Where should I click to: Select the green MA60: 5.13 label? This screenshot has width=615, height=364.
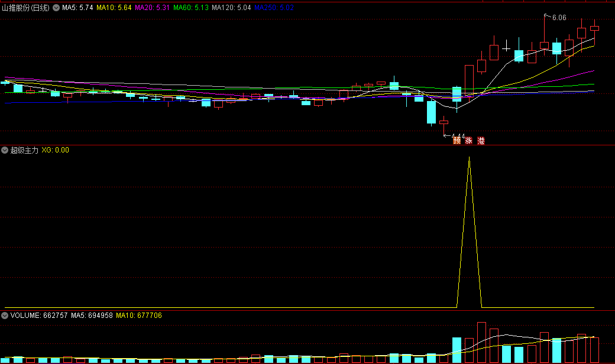point(191,8)
